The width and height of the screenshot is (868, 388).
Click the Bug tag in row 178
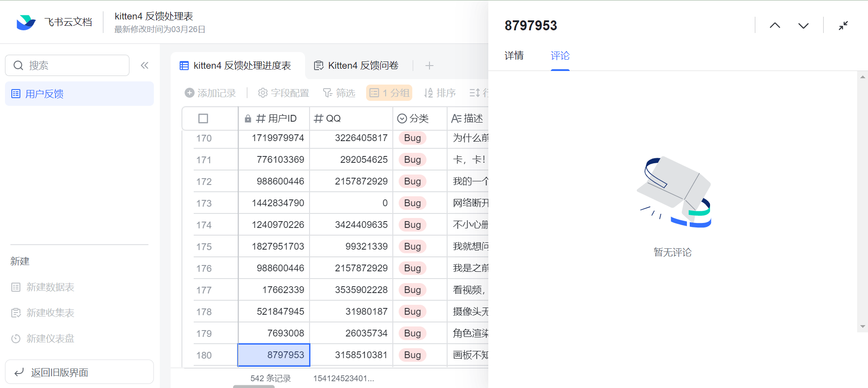[x=412, y=312]
